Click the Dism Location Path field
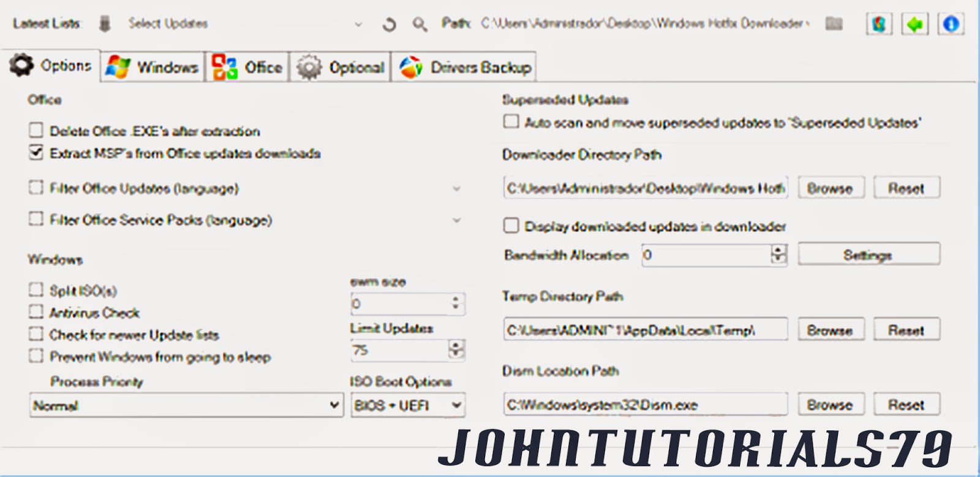The height and width of the screenshot is (477, 980). pyautogui.click(x=646, y=405)
